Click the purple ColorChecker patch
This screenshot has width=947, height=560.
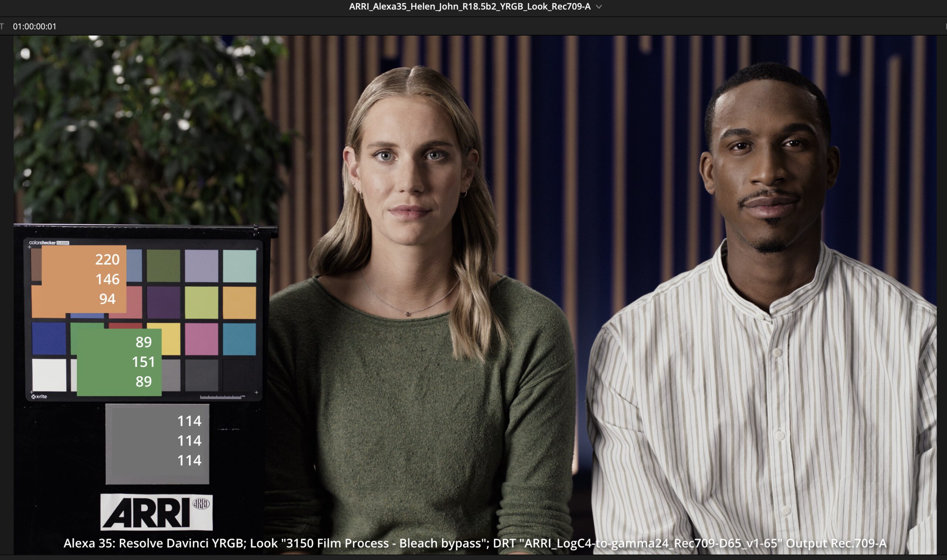pyautogui.click(x=164, y=302)
